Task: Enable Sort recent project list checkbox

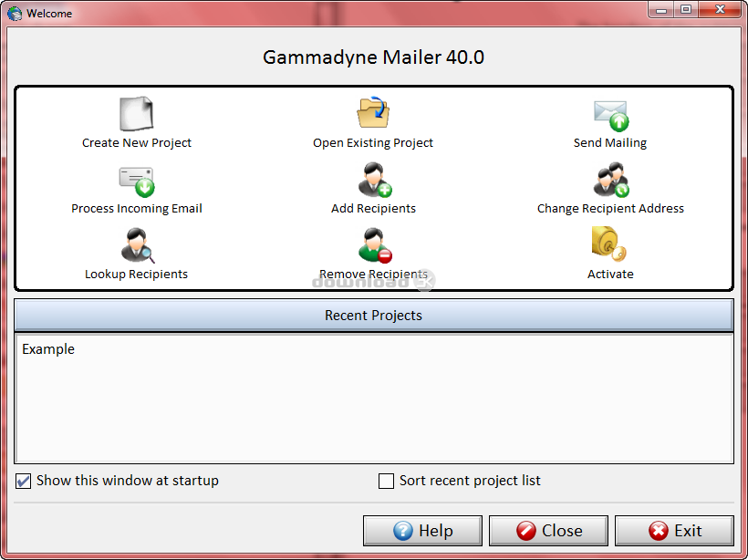Action: [386, 481]
